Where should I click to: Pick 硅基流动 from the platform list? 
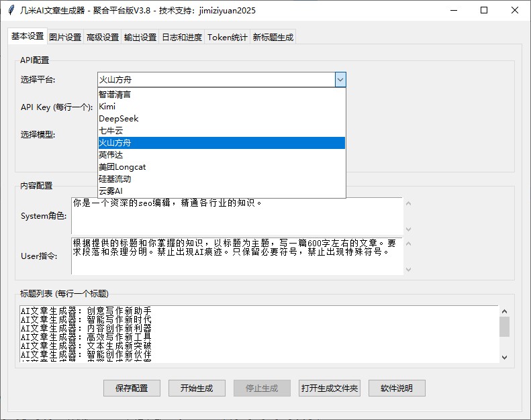222,179
